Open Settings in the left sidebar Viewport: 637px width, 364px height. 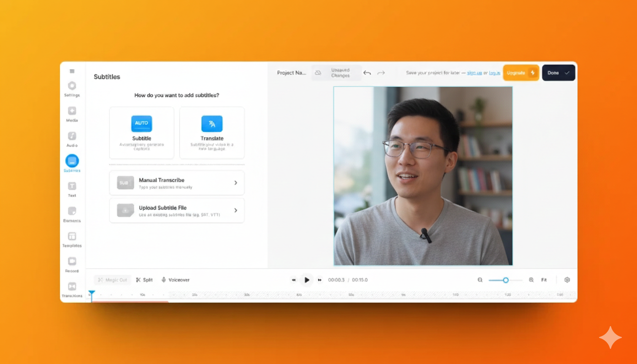(x=72, y=86)
